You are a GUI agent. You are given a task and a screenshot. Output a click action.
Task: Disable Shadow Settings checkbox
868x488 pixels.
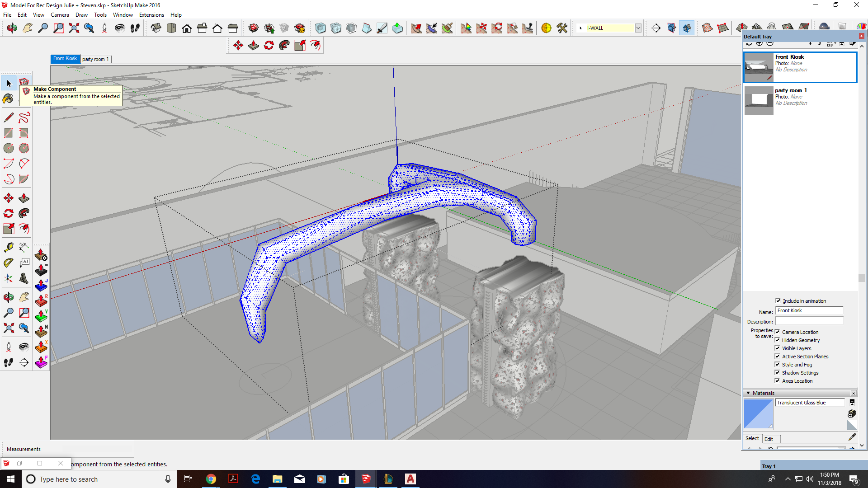(777, 372)
